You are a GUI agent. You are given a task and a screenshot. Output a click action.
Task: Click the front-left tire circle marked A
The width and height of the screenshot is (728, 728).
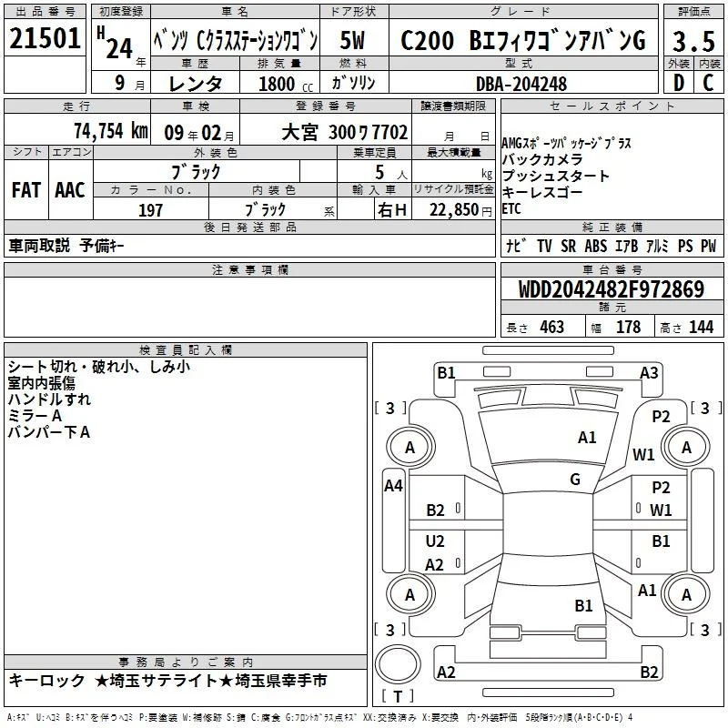click(410, 448)
